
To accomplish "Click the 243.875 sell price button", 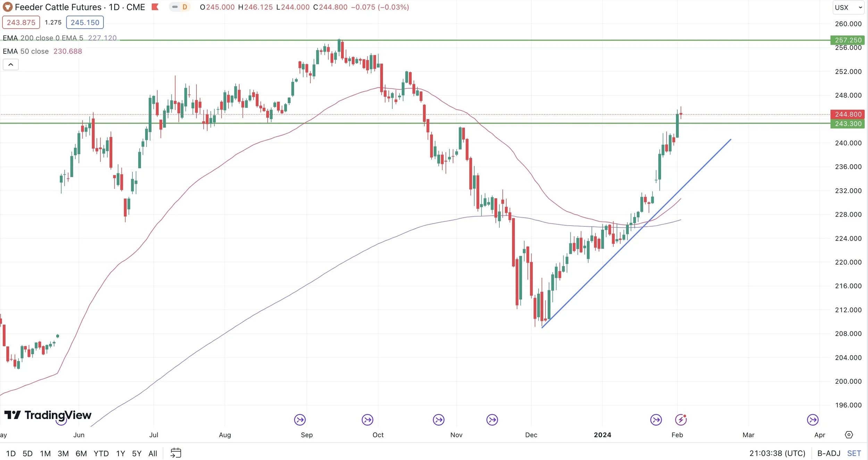I will click(x=21, y=23).
